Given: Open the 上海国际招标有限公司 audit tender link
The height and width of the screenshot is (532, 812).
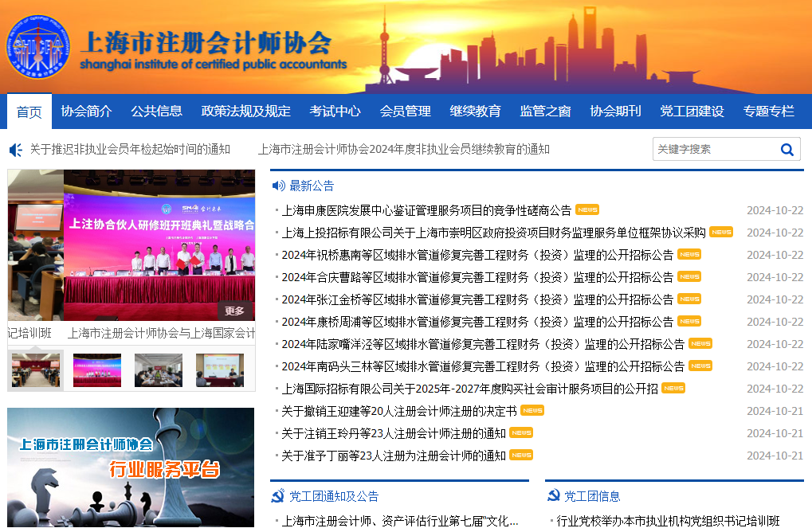Looking at the screenshot, I should pos(469,389).
